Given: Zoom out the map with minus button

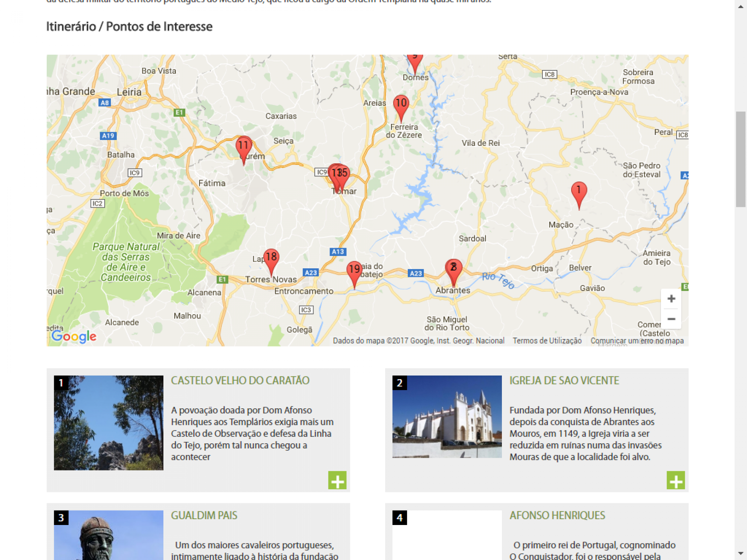Looking at the screenshot, I should 671,319.
